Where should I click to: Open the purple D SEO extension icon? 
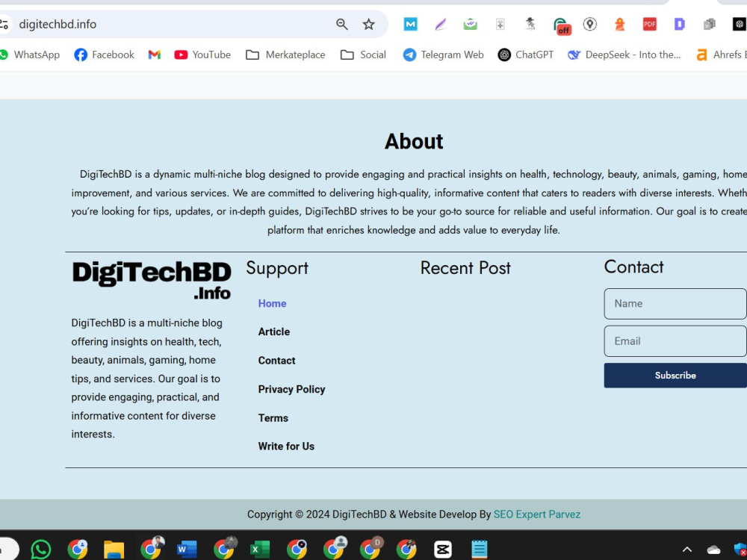pyautogui.click(x=679, y=24)
